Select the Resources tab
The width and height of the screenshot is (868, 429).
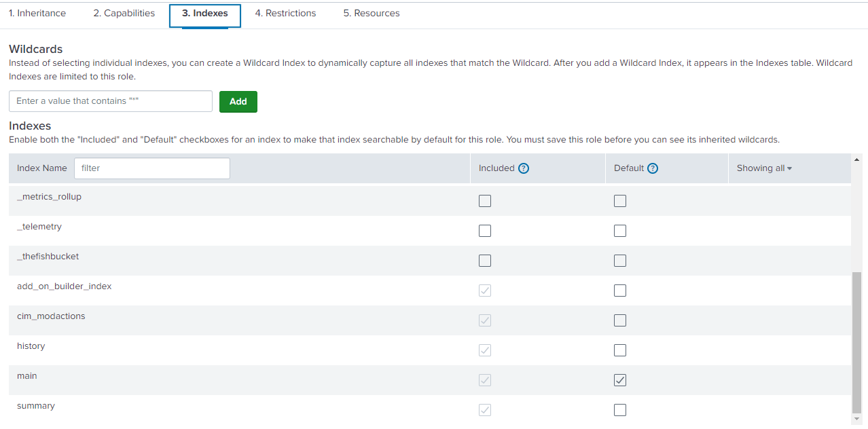point(372,14)
